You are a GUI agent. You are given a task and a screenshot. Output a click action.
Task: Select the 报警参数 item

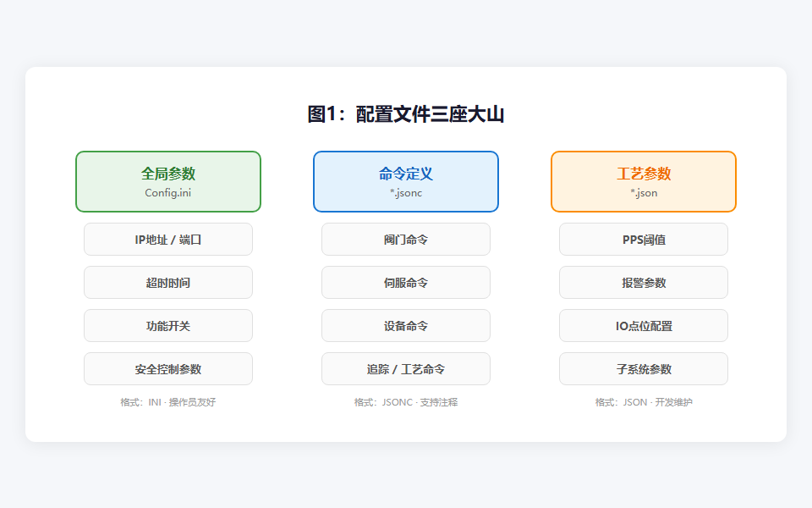[644, 283]
